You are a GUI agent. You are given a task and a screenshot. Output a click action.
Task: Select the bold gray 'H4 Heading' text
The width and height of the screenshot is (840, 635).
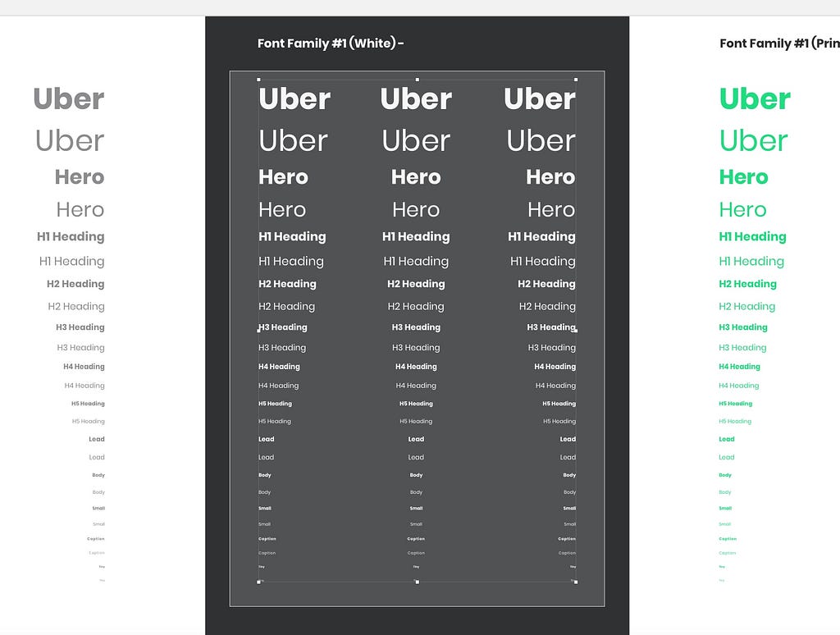click(84, 367)
